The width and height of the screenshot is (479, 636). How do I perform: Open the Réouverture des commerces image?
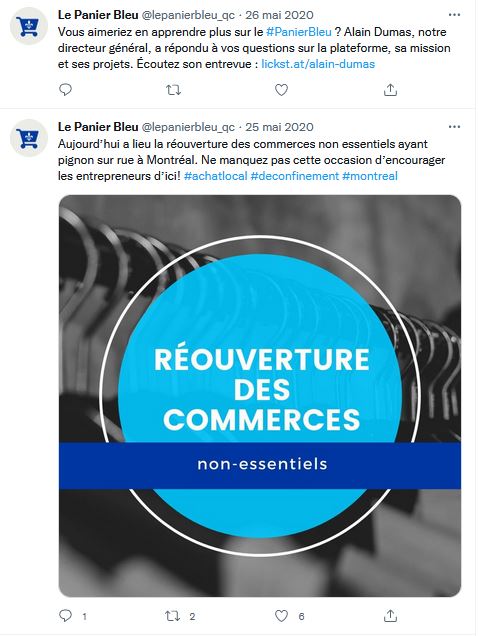[260, 396]
